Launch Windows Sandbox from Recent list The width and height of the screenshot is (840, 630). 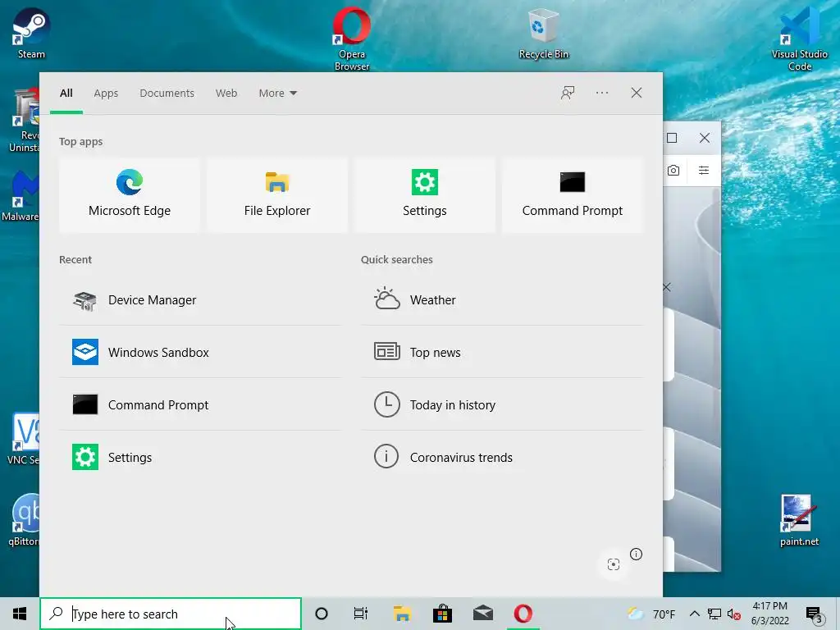point(200,353)
